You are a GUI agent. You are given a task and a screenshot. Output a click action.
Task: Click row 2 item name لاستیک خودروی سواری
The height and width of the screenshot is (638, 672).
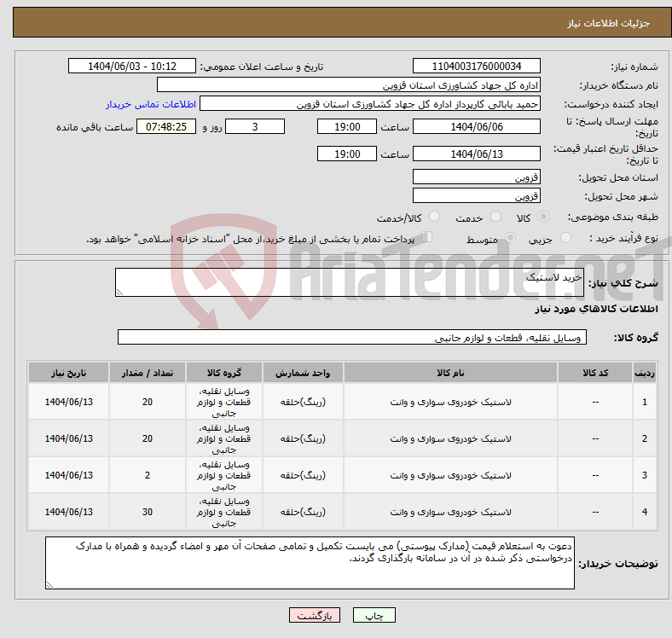(450, 438)
